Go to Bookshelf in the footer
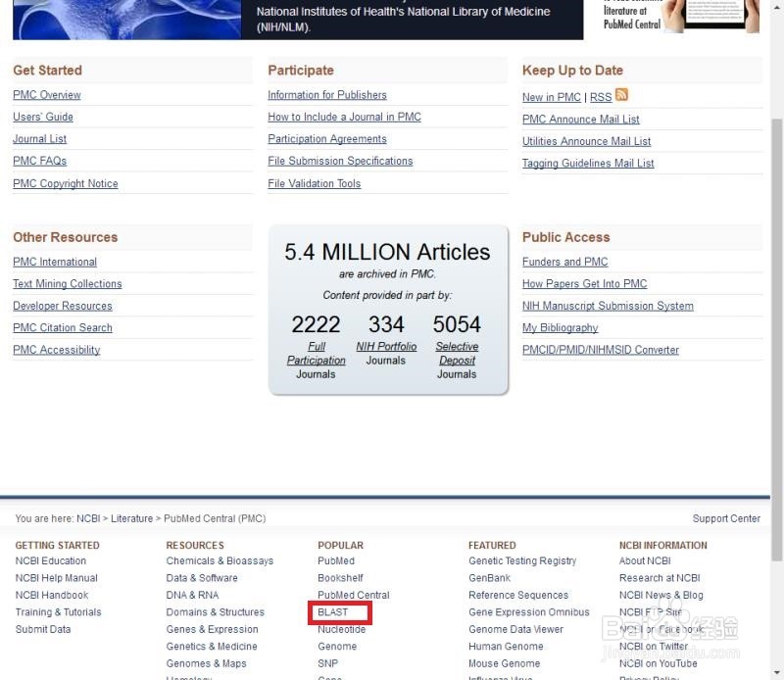The image size is (784, 680). point(340,578)
